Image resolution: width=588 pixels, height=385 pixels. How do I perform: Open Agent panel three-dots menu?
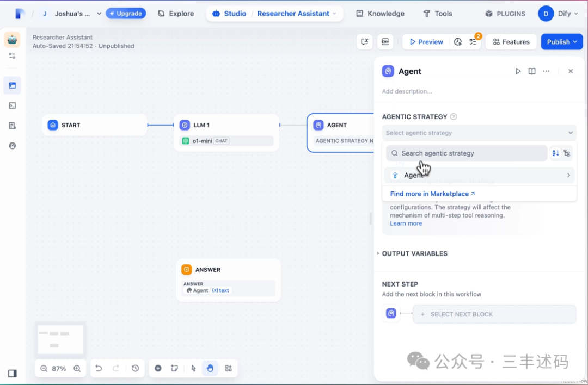pyautogui.click(x=546, y=71)
